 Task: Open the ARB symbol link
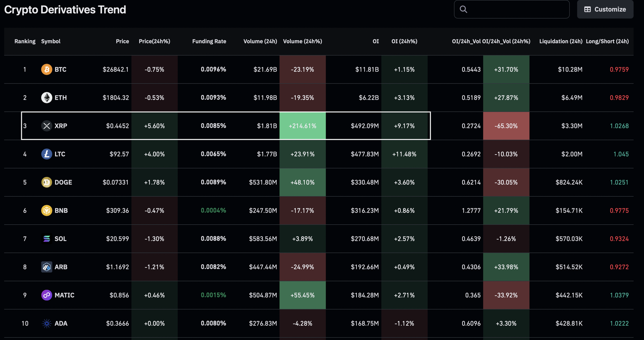coord(61,267)
